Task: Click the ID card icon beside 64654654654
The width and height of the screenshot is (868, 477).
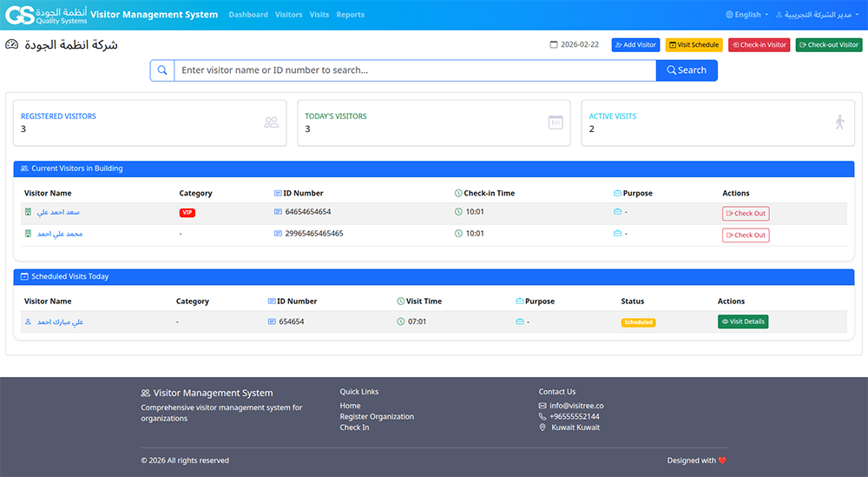Action: 278,212
